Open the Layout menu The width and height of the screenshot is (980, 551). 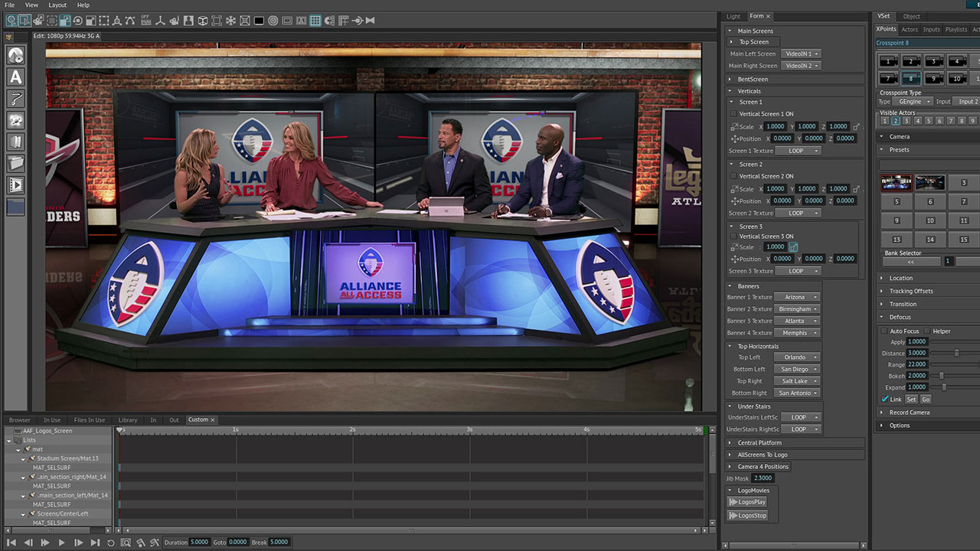click(x=57, y=5)
